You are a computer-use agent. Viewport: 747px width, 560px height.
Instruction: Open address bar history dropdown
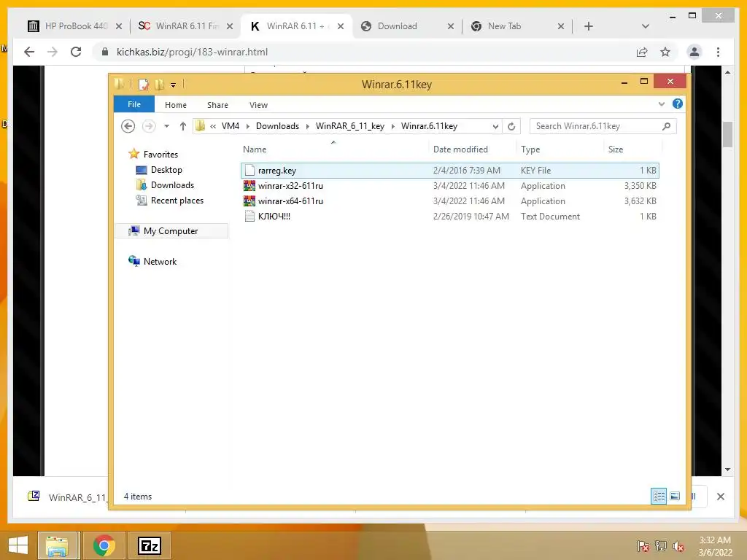coord(495,126)
